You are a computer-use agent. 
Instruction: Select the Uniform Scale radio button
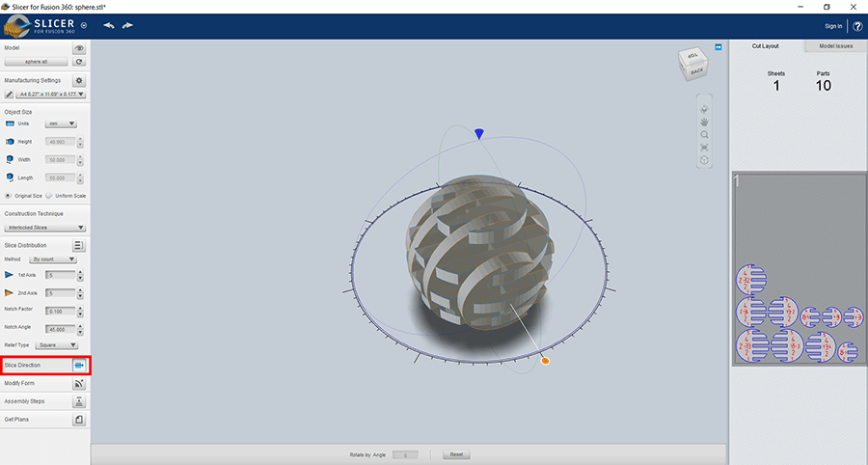point(48,195)
